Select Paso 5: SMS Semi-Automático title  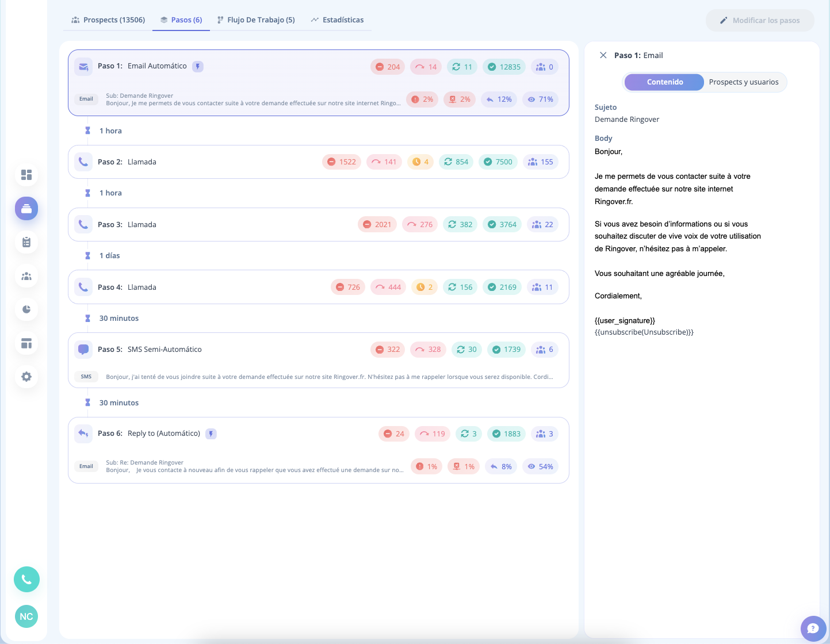150,349
